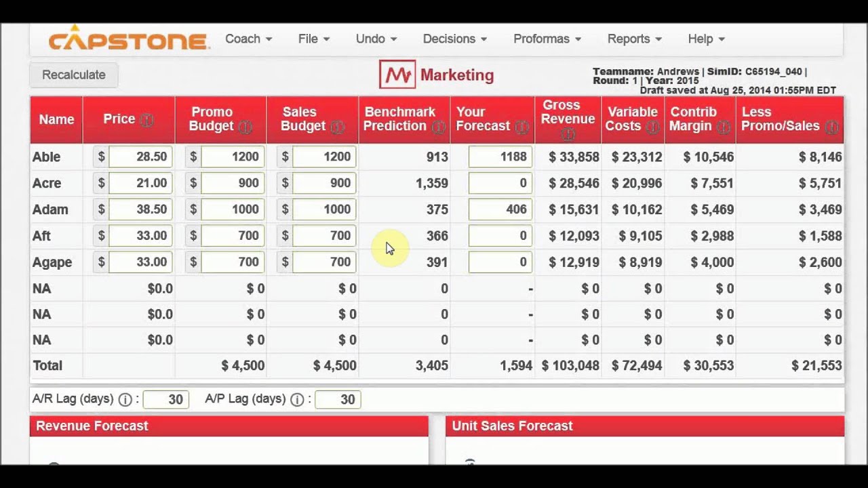Edit Aft's Your Forecast field
868x488 pixels.
tap(500, 236)
